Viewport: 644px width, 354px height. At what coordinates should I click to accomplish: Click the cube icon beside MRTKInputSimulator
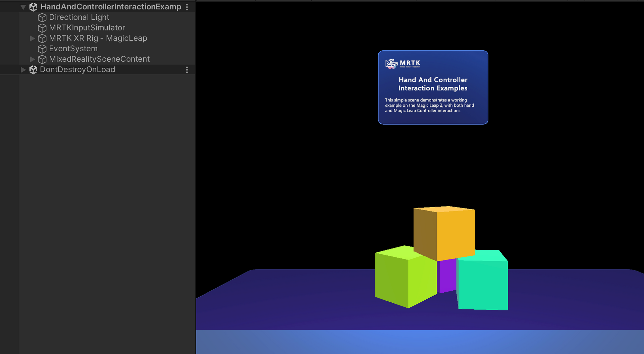tap(42, 28)
